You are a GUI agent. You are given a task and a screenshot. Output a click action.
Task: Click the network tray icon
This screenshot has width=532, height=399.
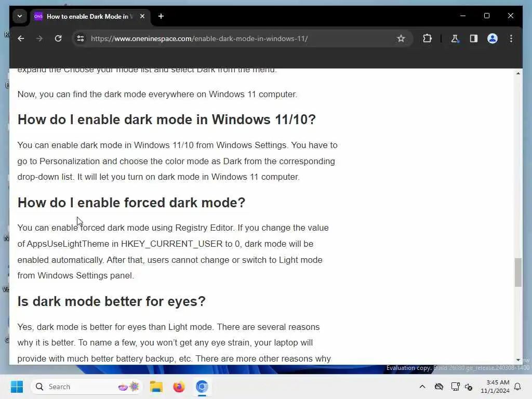tap(455, 387)
